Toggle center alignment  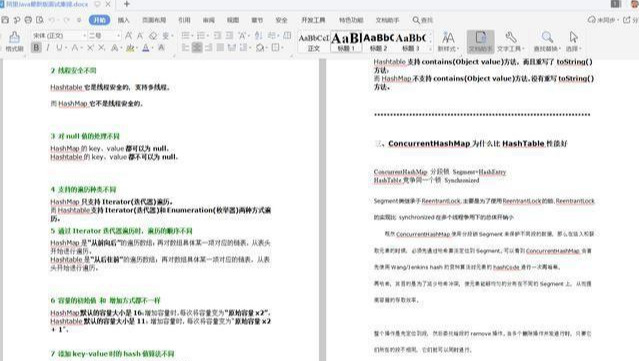[197, 48]
